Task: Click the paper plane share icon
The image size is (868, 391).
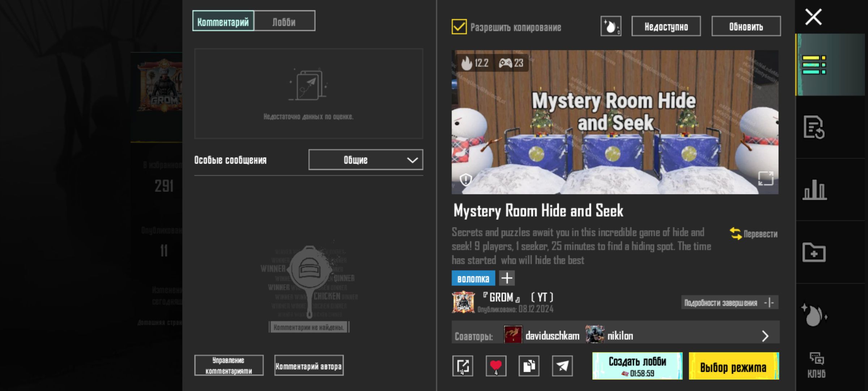Action: pos(562,366)
